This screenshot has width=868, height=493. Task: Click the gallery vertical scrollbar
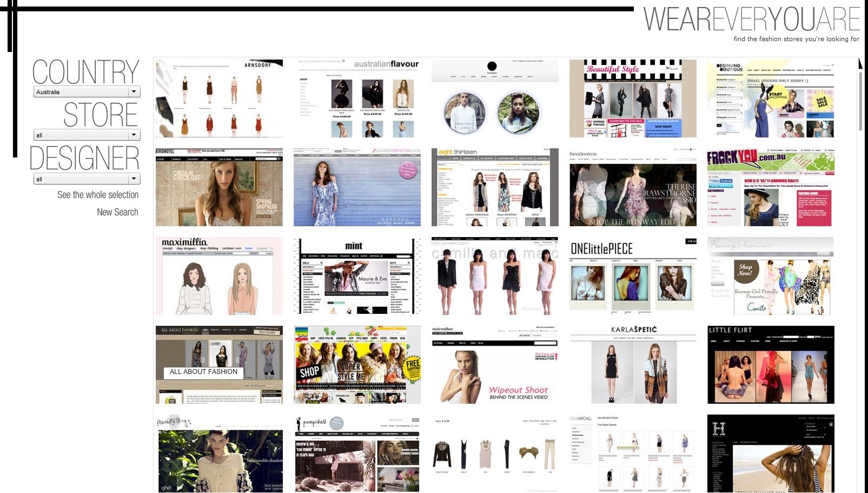pyautogui.click(x=860, y=101)
